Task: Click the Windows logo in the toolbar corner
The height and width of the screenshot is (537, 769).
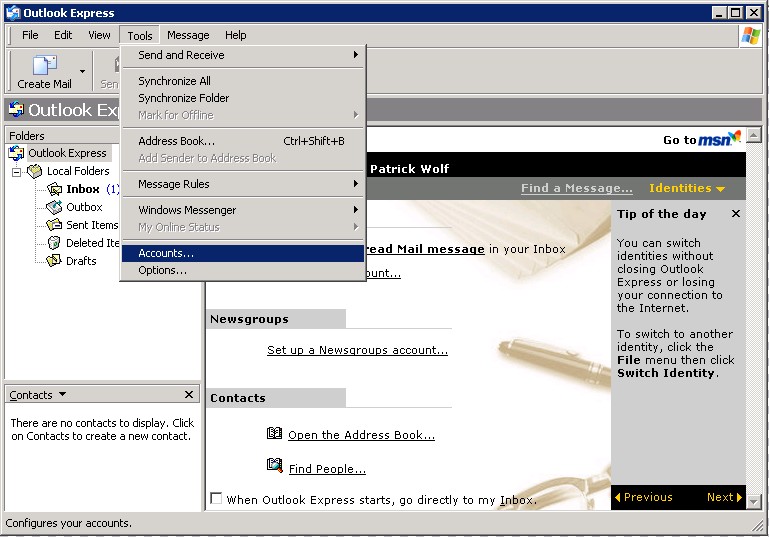Action: [751, 35]
